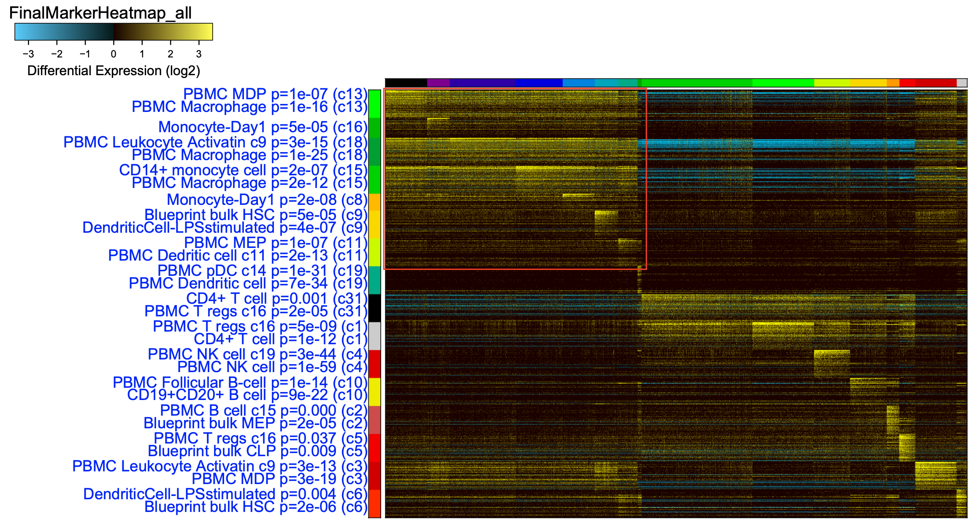Select DendriticCell-LPSstimulated p=0.004 (c6) label
This screenshot has height=528, width=980.
coord(225,493)
